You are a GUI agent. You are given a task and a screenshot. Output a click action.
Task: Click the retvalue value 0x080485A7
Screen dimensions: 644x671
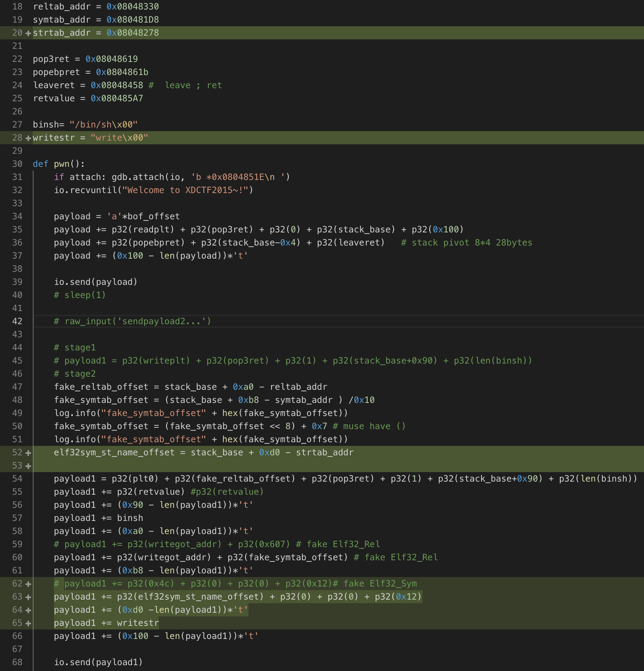click(117, 98)
